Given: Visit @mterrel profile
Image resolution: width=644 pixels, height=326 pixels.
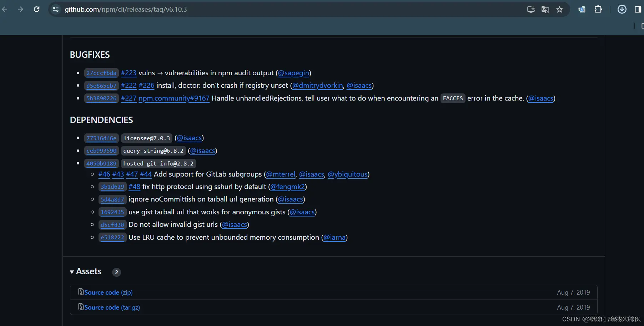Looking at the screenshot, I should [x=281, y=174].
